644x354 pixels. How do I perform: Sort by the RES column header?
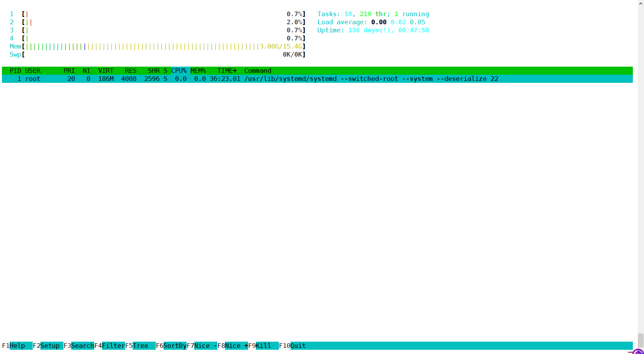tap(131, 70)
